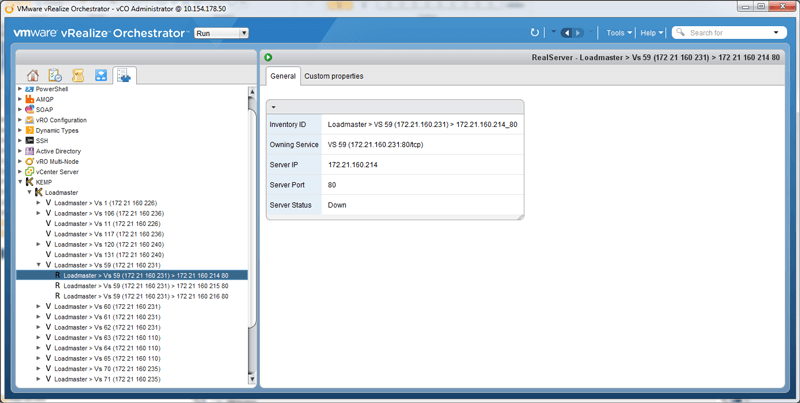Click the tree scrollbar up arrow
This screenshot has height=403, width=800.
(252, 91)
